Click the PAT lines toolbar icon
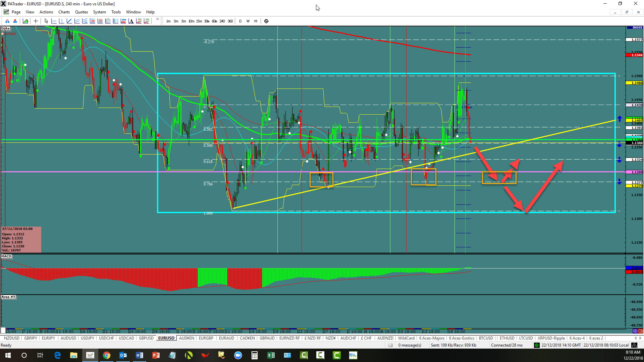Viewport: 644px width, 362px height. 139,21
